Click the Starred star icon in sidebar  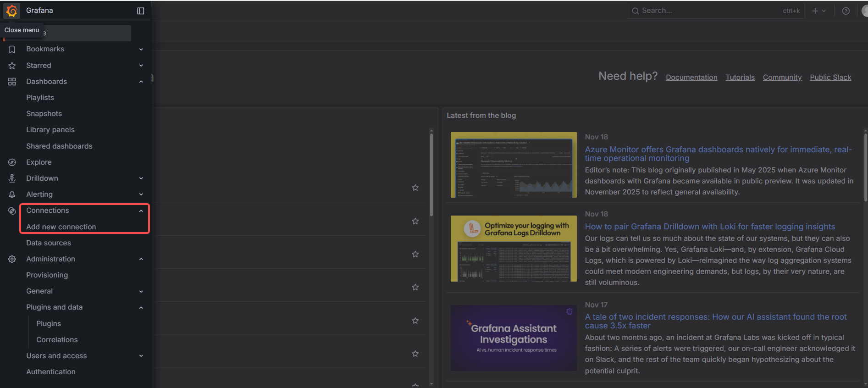pyautogui.click(x=12, y=66)
